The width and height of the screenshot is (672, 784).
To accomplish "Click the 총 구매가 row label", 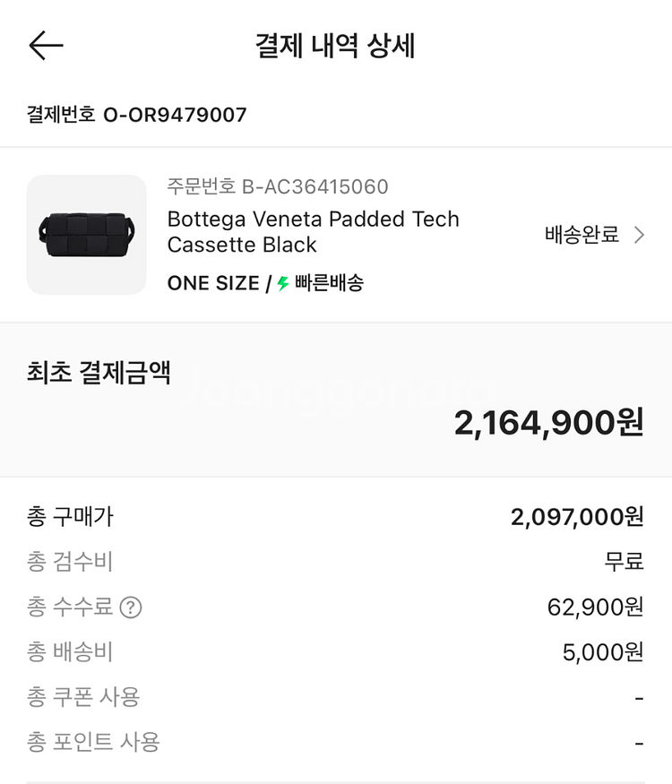I will (x=71, y=517).
